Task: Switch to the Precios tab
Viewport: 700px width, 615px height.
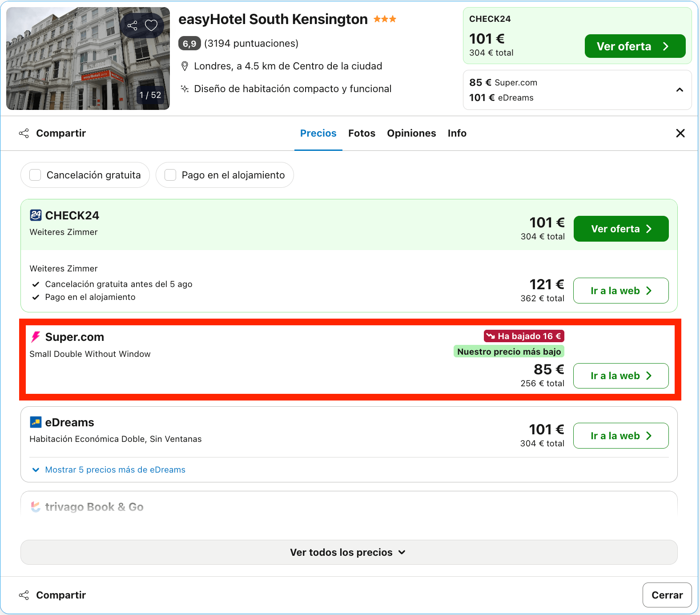Action: click(x=318, y=133)
